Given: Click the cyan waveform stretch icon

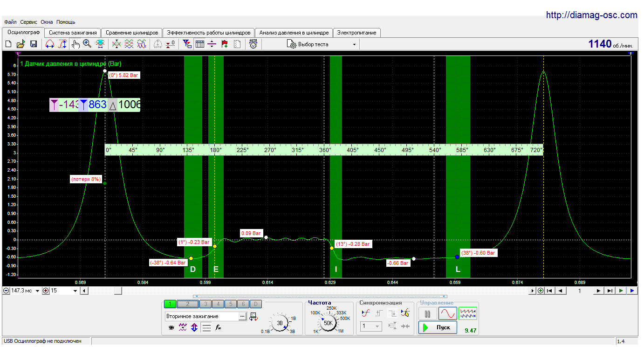Looking at the screenshot, I should [x=100, y=44].
